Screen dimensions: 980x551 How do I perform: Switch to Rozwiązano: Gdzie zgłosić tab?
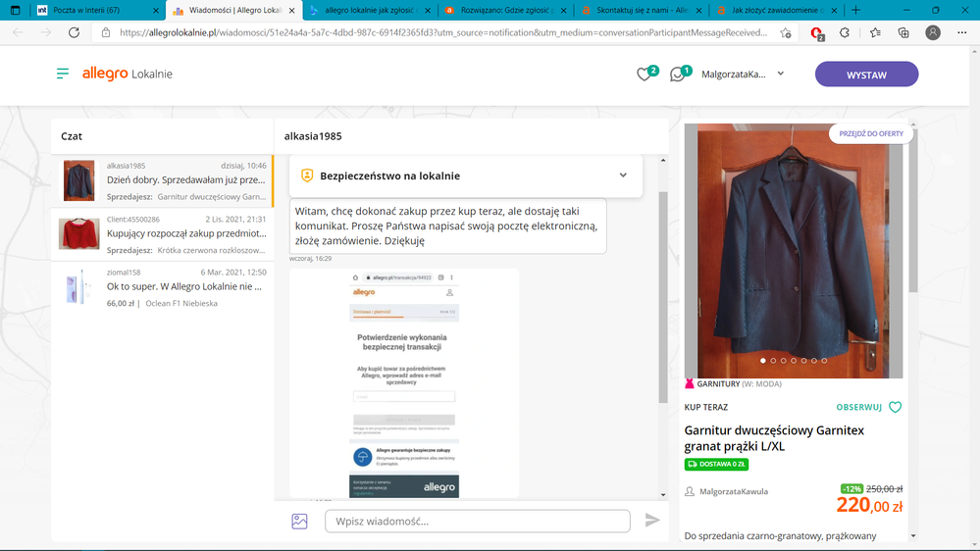point(504,11)
